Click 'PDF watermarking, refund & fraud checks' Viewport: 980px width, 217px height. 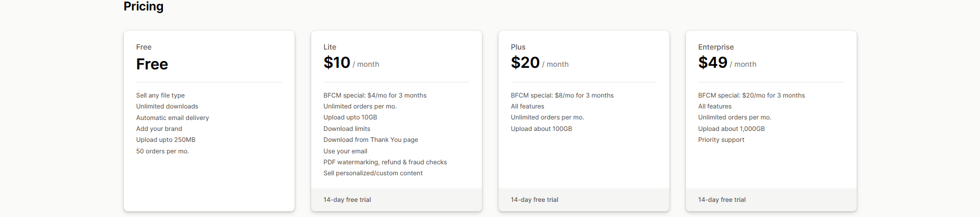pos(385,162)
